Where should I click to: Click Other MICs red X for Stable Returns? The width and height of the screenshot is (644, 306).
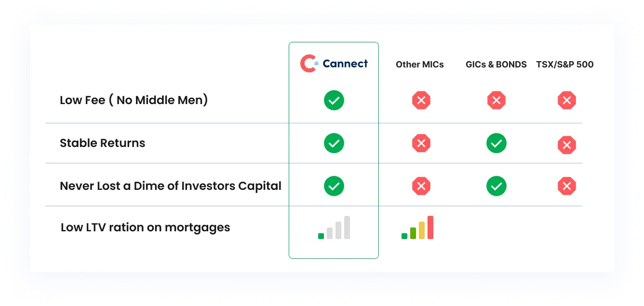(421, 143)
